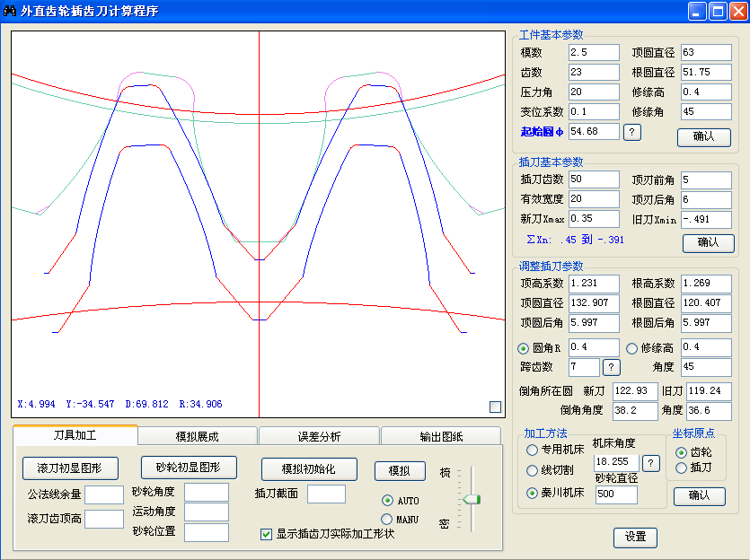Click the ? button next to 跨齿数

point(612,367)
